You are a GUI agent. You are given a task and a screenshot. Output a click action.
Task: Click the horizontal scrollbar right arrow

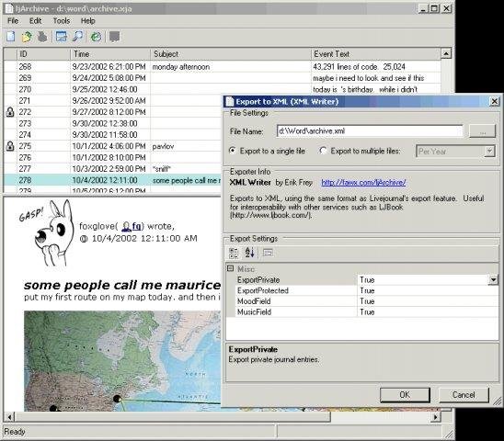[436, 417]
